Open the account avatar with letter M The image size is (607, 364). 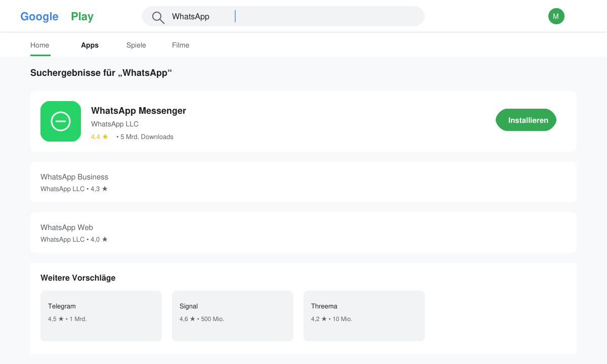556,16
